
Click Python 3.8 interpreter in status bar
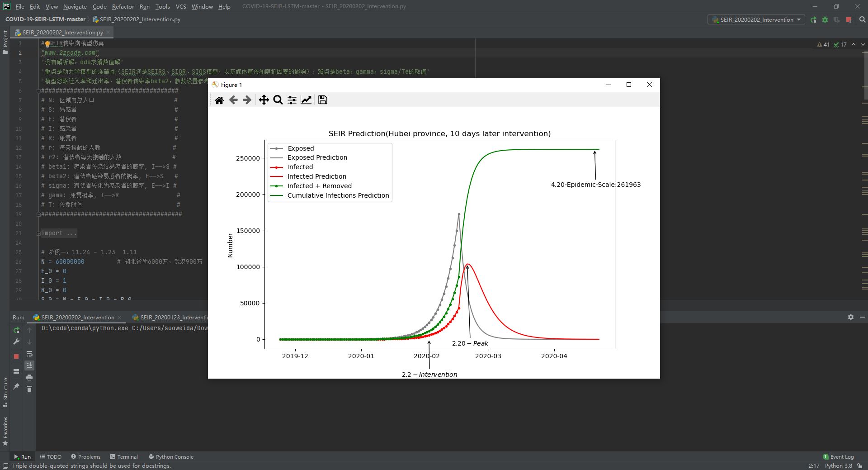[x=838, y=466]
